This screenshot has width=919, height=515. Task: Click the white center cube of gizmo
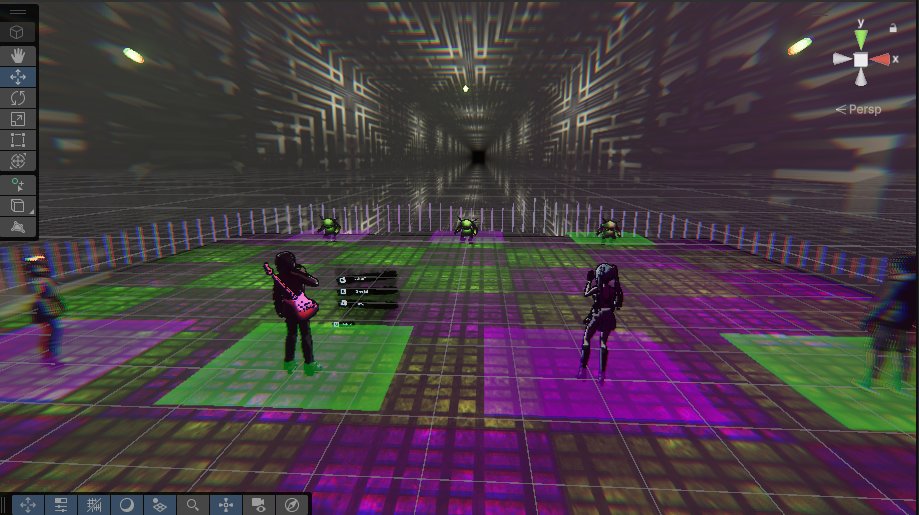coord(860,59)
